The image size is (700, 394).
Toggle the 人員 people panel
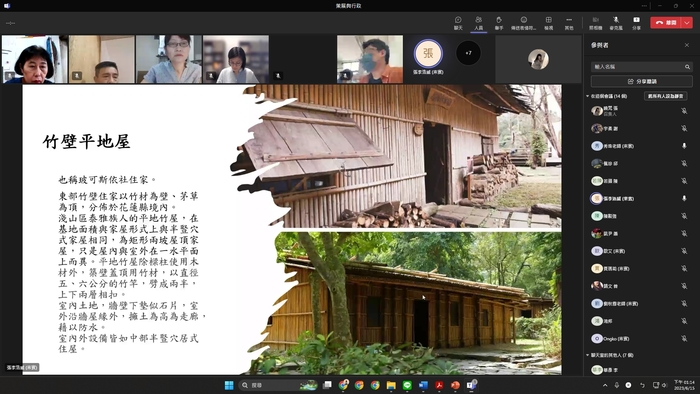[479, 23]
